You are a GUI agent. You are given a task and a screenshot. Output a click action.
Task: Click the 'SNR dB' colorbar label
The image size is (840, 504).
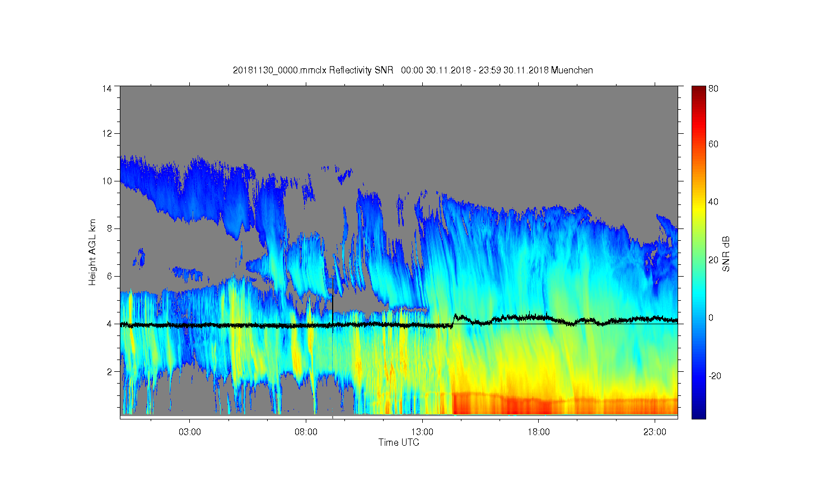(726, 254)
